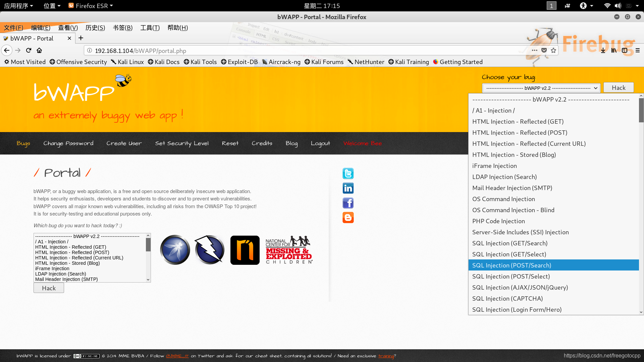Open the downloads panel
644x362 pixels.
coord(603,50)
